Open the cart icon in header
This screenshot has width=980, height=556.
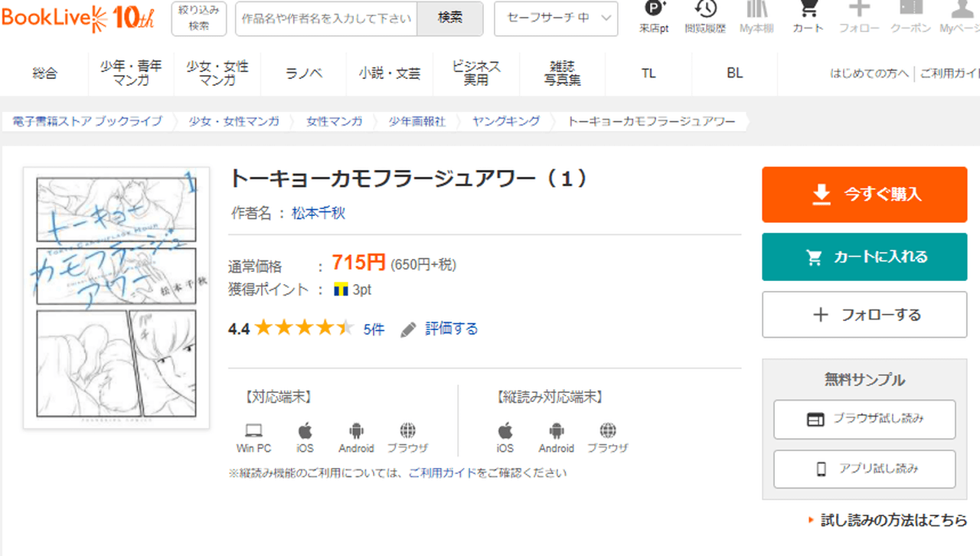[x=807, y=11]
